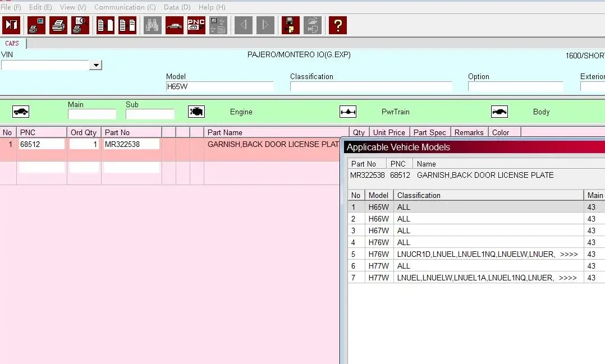Viewport: 605px width, 364px height.
Task: Open the Help (H) menu
Action: pos(212,7)
